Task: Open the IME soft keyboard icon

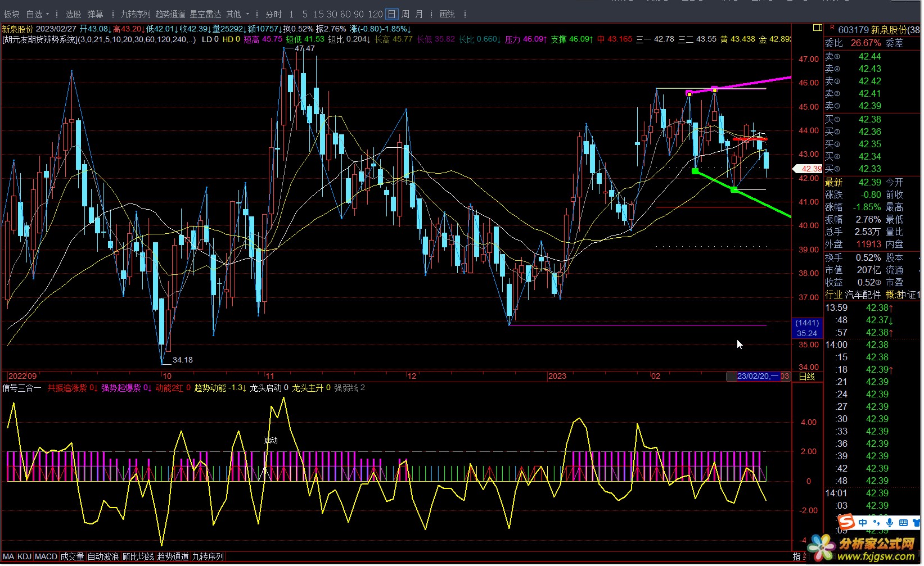Action: pos(903,523)
